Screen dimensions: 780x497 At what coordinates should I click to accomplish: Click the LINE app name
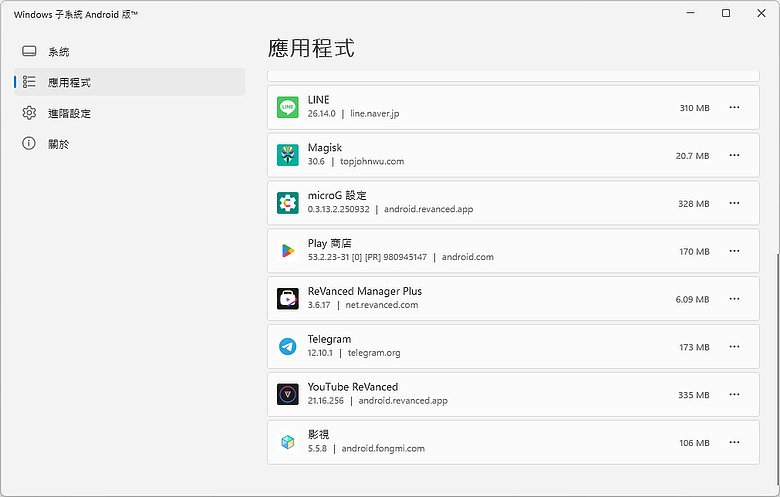pyautogui.click(x=318, y=100)
